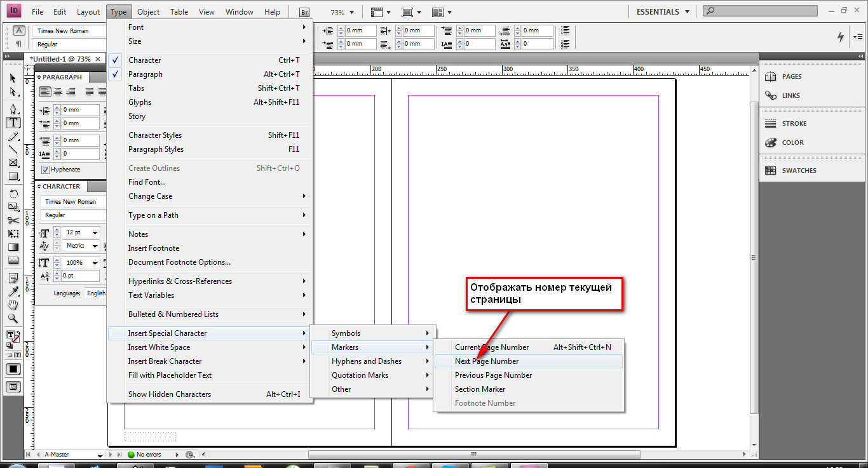Open Document Footnote Options
This screenshot has height=468, width=868.
pyautogui.click(x=179, y=262)
